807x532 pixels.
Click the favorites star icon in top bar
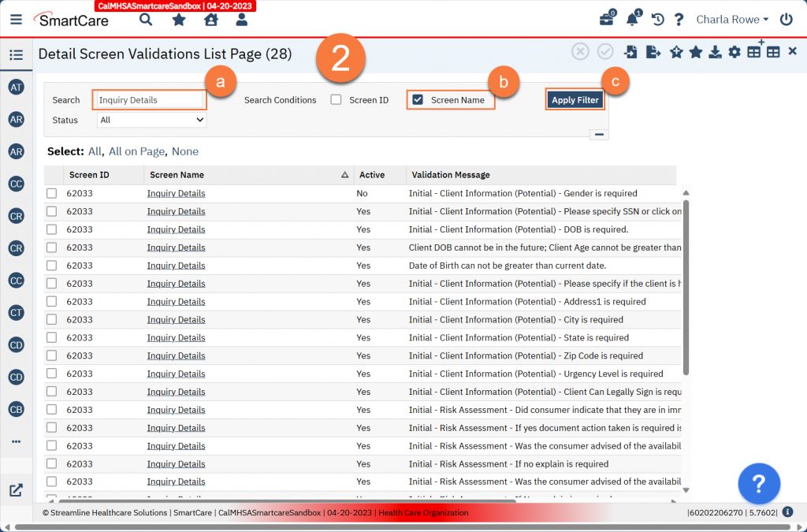click(179, 20)
